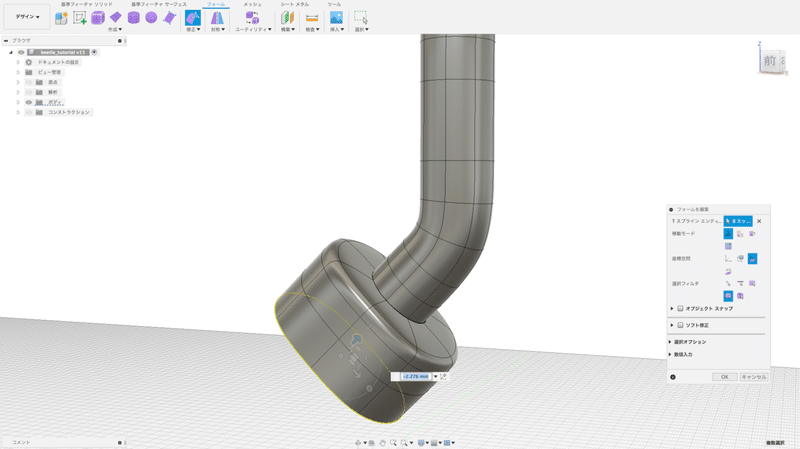
Task: Toggle the eye icon for the 原点 folder
Action: pyautogui.click(x=29, y=82)
